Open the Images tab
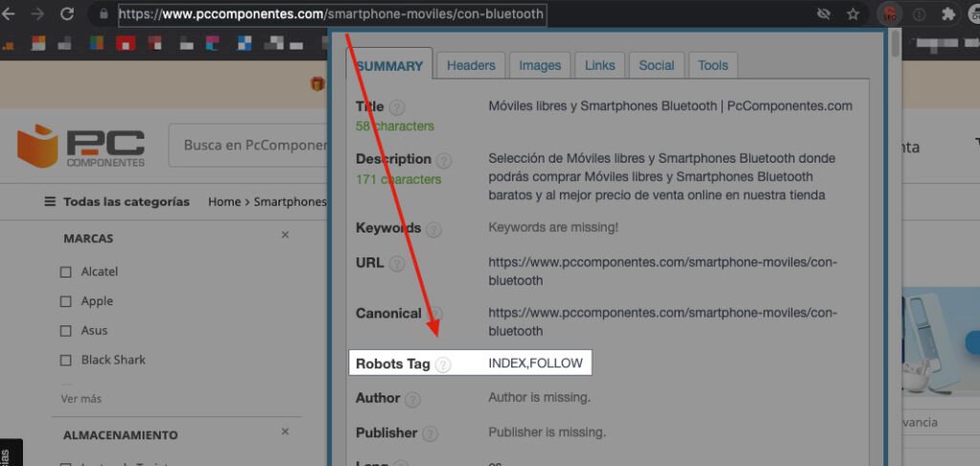Viewport: 980px width, 466px height. [x=540, y=66]
